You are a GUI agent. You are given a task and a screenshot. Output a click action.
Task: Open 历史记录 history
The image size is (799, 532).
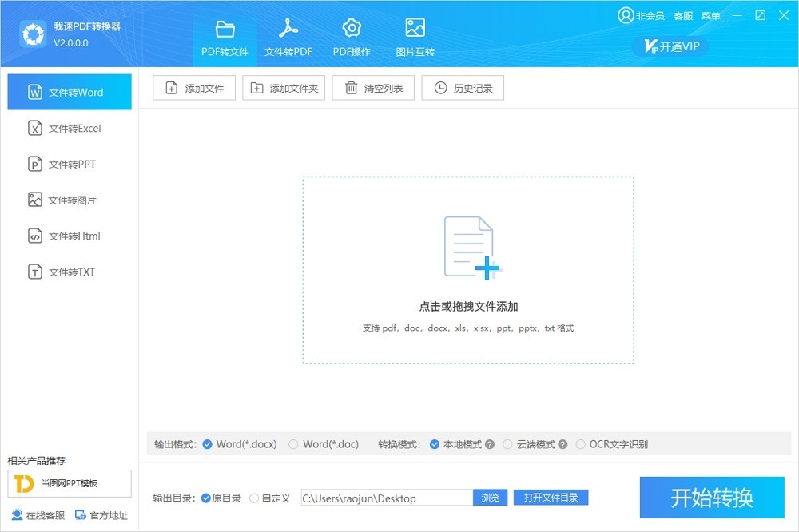point(463,89)
